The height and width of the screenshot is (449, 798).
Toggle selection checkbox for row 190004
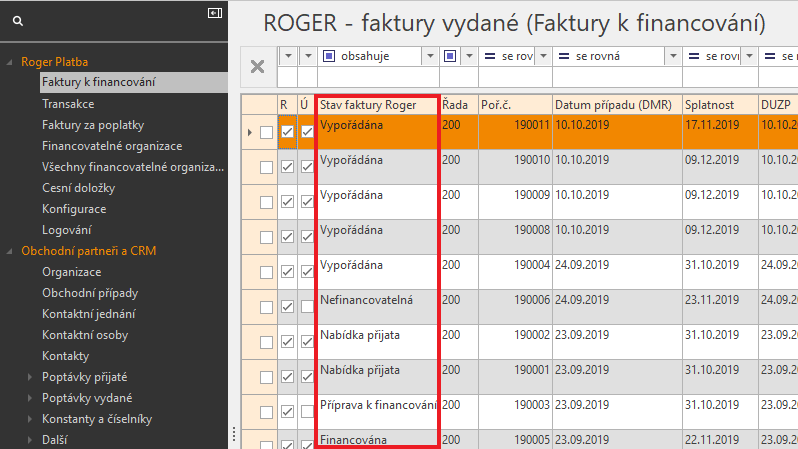pyautogui.click(x=266, y=272)
